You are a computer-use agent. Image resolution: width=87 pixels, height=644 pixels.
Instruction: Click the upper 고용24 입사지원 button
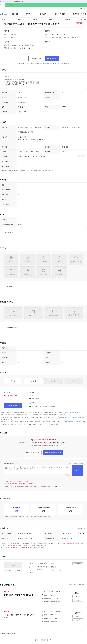(52, 59)
